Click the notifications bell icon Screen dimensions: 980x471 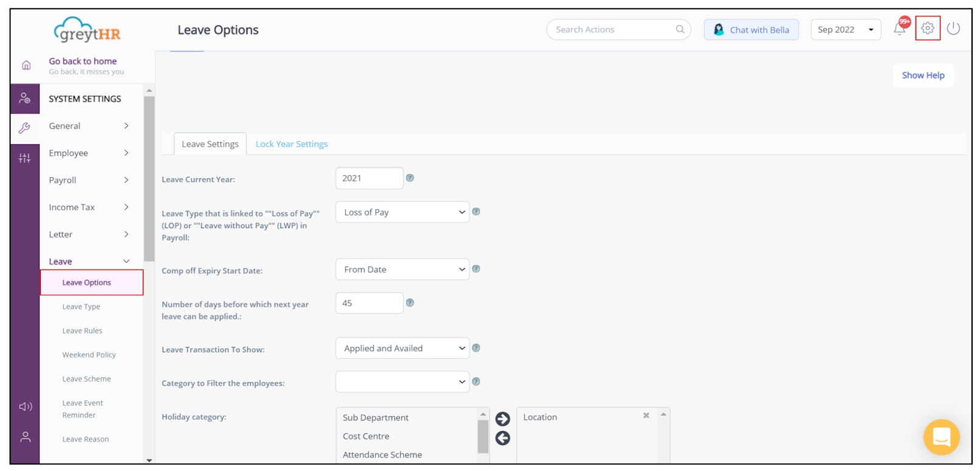click(x=900, y=29)
